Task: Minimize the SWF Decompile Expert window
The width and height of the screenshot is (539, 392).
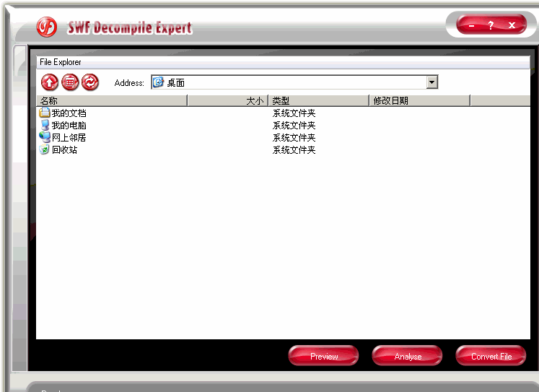Action: (x=471, y=25)
